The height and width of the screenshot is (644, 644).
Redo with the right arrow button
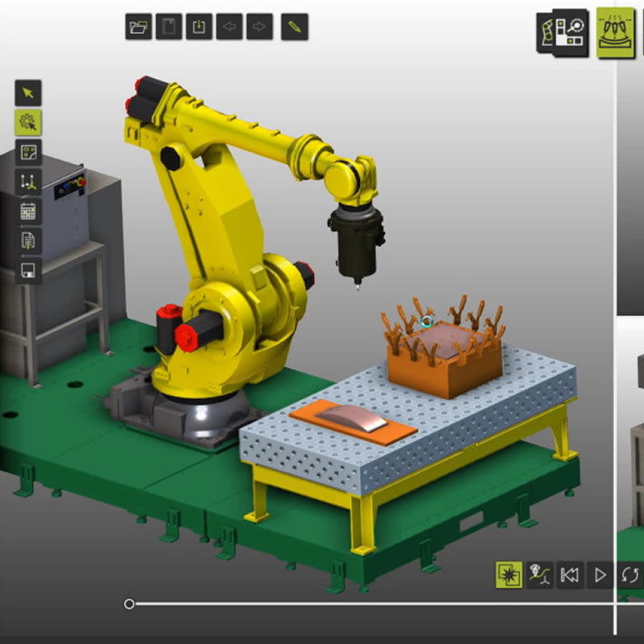pyautogui.click(x=258, y=27)
